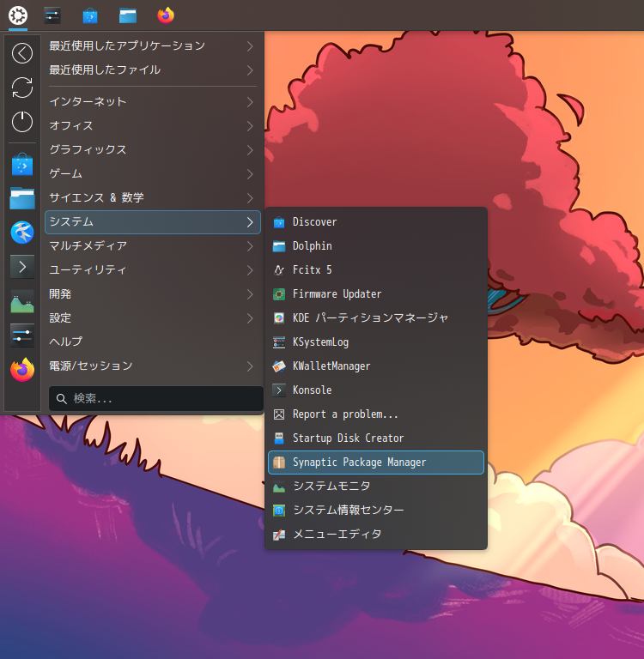
Task: Expand 最近使用したアプリケーション submenu arrow
Action: pos(250,45)
